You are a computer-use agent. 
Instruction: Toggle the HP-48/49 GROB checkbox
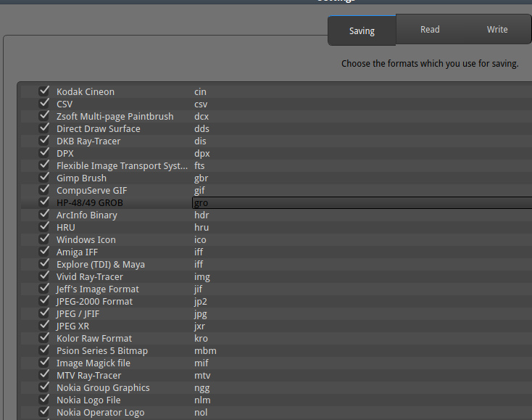44,202
